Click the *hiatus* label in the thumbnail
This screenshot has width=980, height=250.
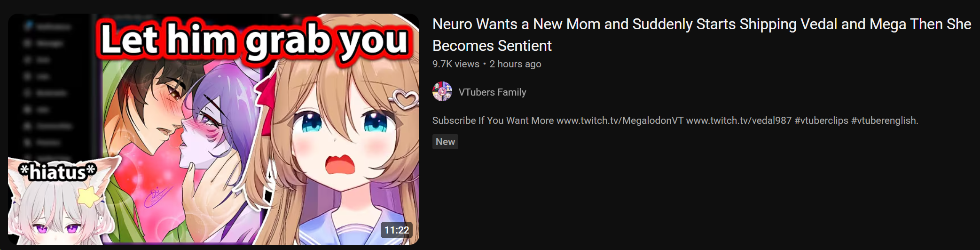[x=58, y=172]
